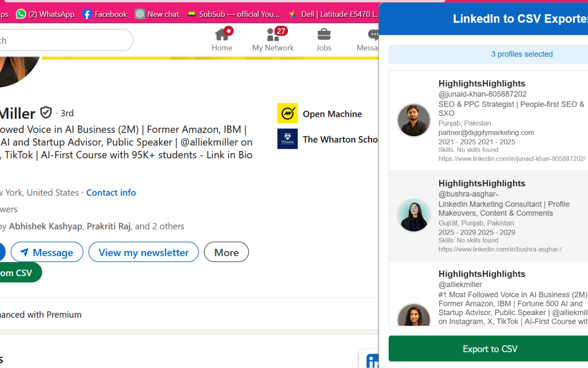
Task: Open the Dell Latitude E5470 bookmark
Action: (x=334, y=14)
